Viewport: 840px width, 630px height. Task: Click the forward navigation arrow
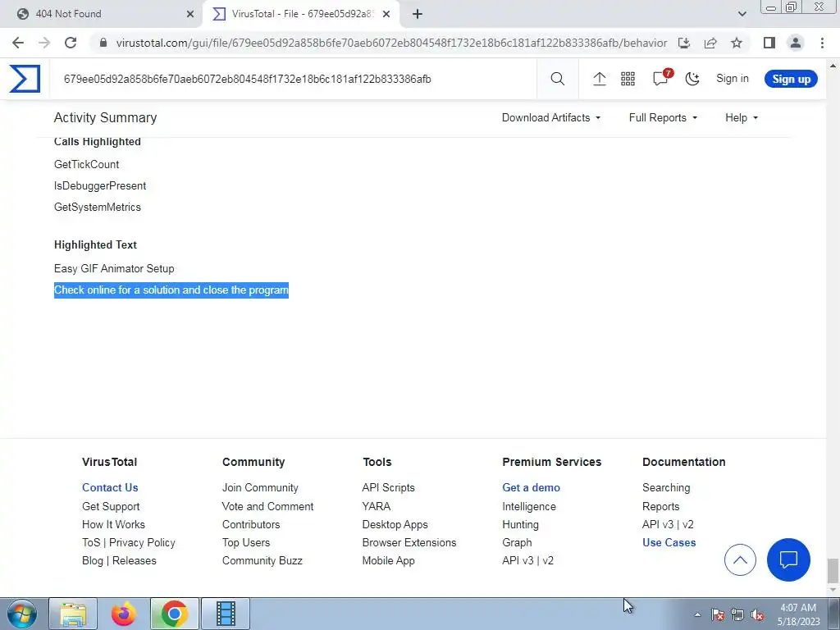(44, 43)
